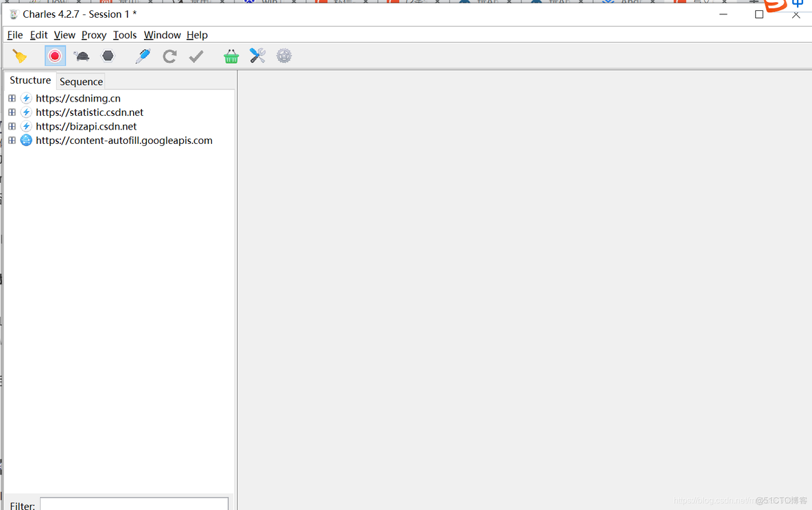Screen dimensions: 812x510
Task: Close the Charles window
Action: coord(796,14)
